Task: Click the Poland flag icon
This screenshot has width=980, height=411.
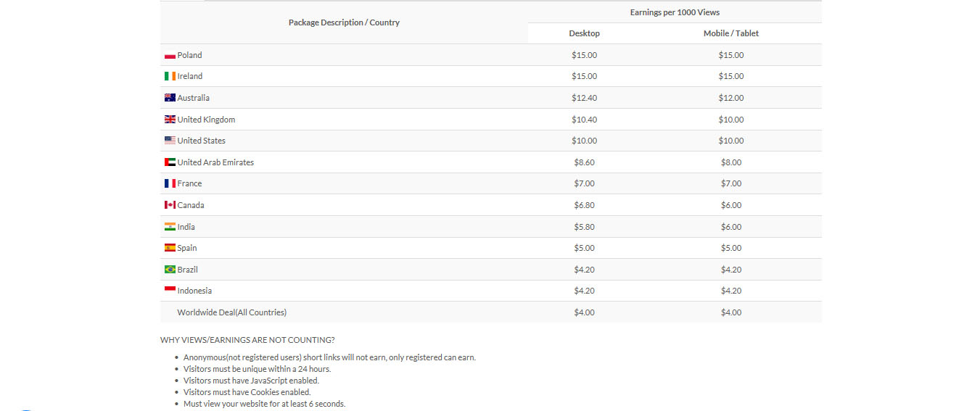Action: point(170,56)
